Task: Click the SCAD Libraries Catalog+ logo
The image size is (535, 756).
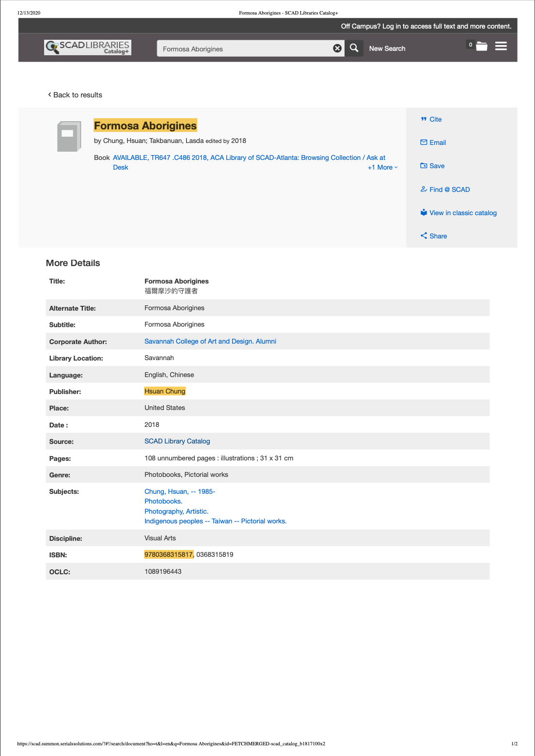Action: coord(88,47)
